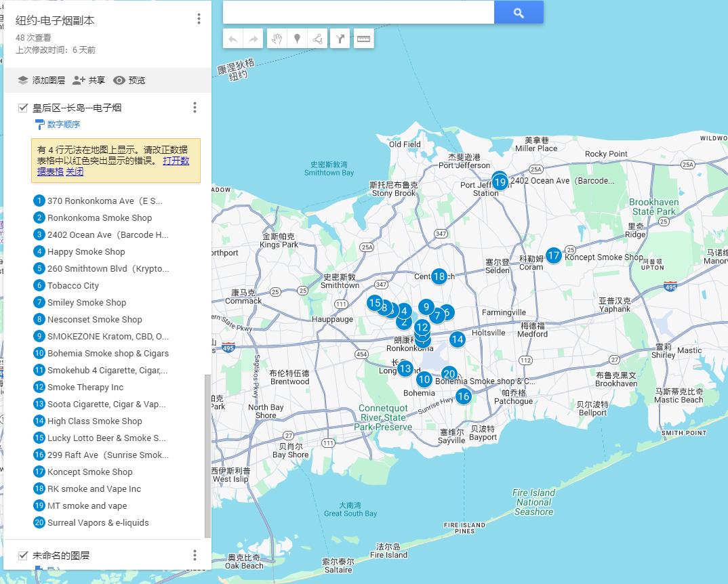This screenshot has width=728, height=584.
Task: Select the add directions tool
Action: (x=340, y=39)
